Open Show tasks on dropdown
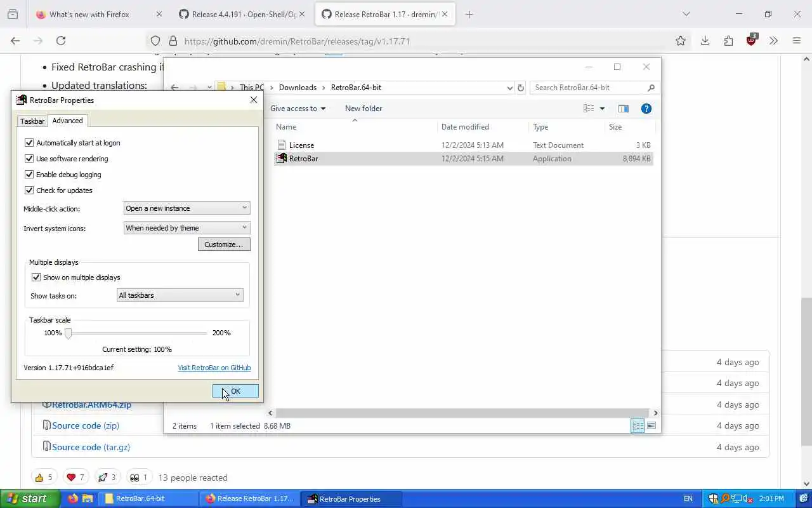 pos(180,295)
